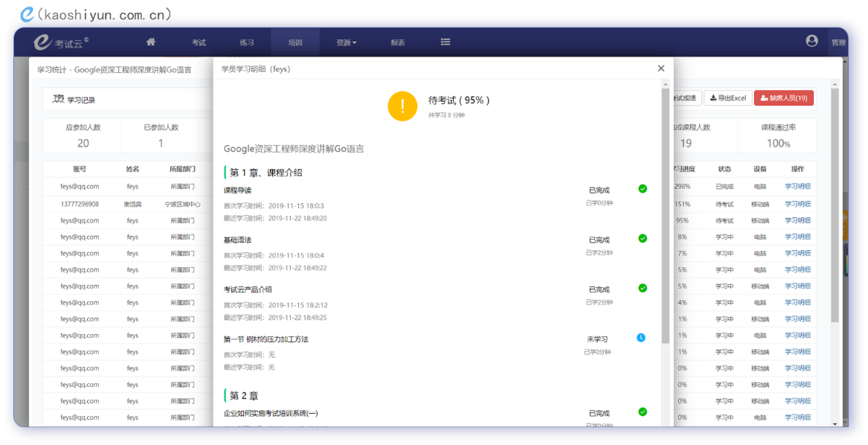Open the 报表 menu item

pyautogui.click(x=398, y=43)
